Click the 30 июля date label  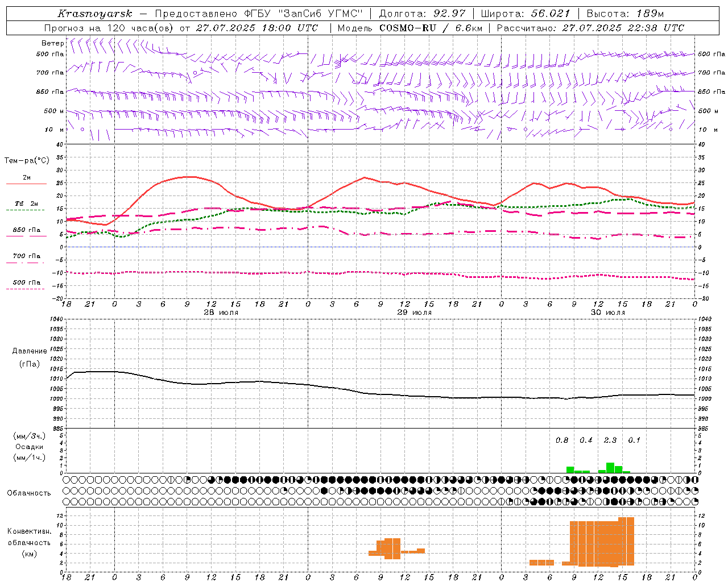coord(608,313)
